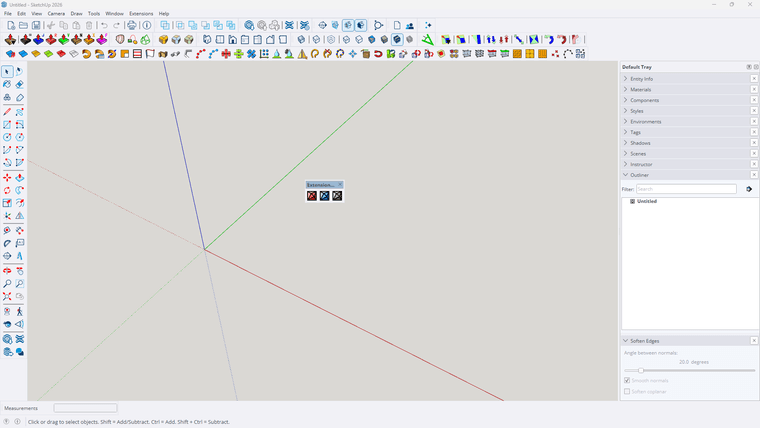Enable Hidden Line style cube

pyautogui.click(x=359, y=40)
